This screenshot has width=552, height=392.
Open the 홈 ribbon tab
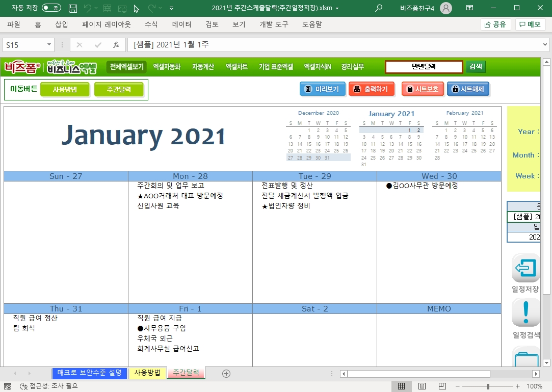(38, 24)
